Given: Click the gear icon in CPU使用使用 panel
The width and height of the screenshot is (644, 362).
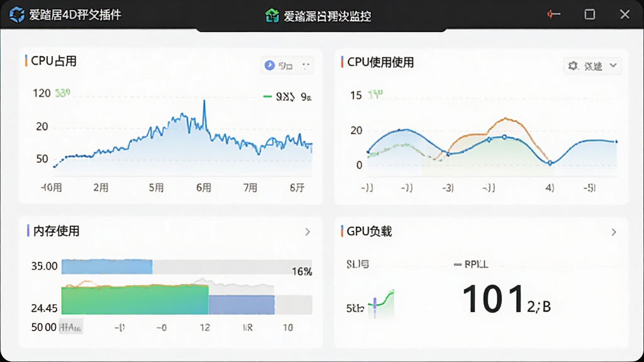Looking at the screenshot, I should tap(573, 65).
